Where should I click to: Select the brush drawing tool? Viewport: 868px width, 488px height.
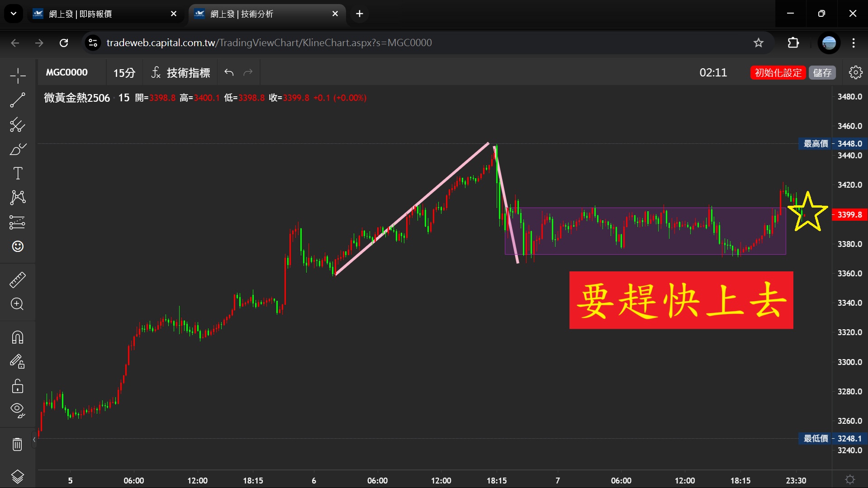point(18,149)
